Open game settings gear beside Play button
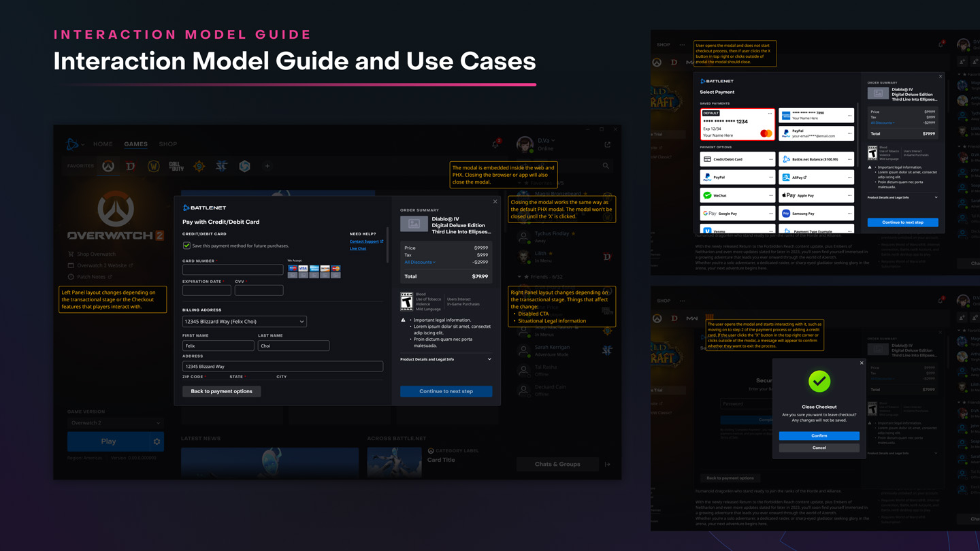Viewport: 980px width, 551px height. point(157,441)
